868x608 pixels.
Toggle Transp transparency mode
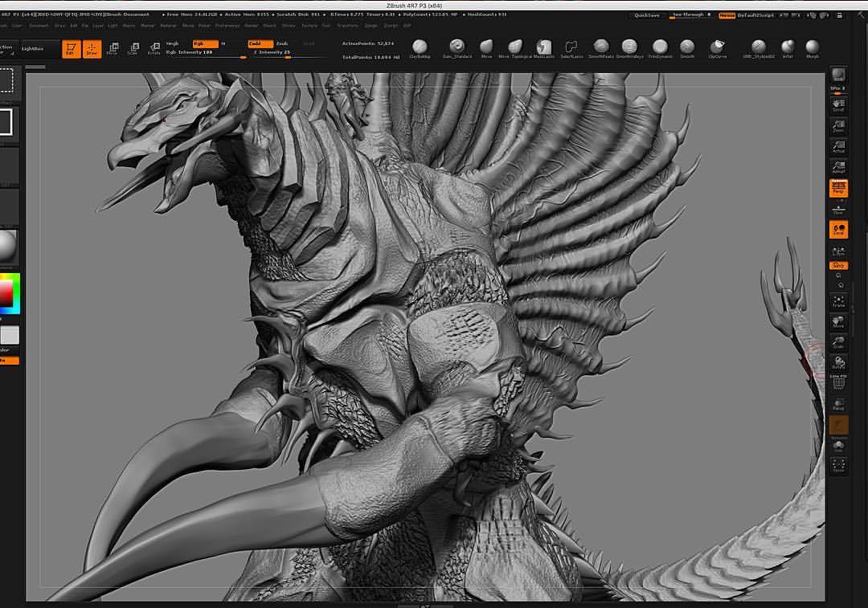838,405
